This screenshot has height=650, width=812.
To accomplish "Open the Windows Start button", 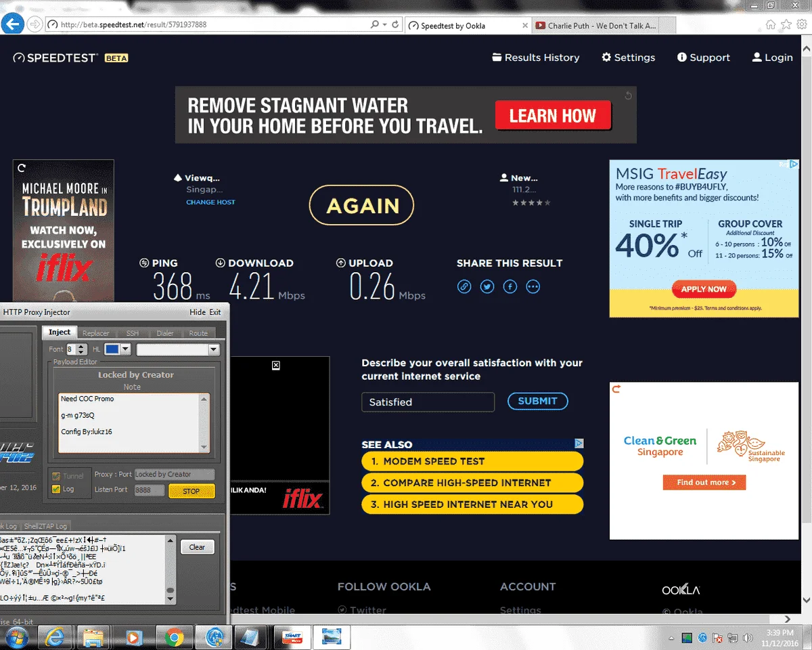I will coord(16,637).
